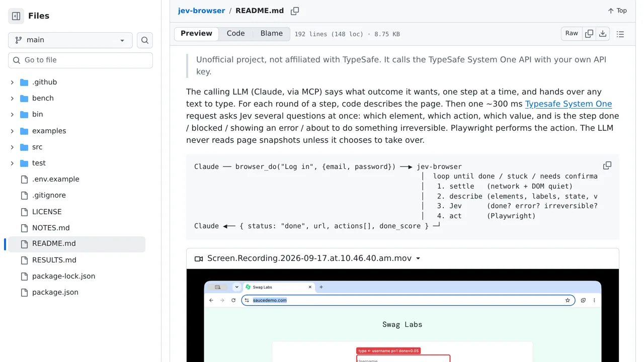644x362 pixels.
Task: Click the reload icon in the recorded browser
Action: point(233,300)
